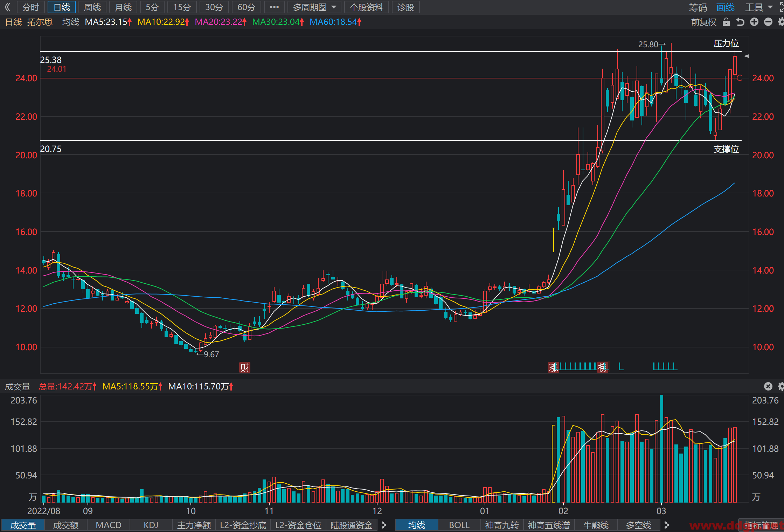Viewport: 784px width, 532px height.
Task: Click the MA30:23.04 legend label
Action: coord(278,22)
